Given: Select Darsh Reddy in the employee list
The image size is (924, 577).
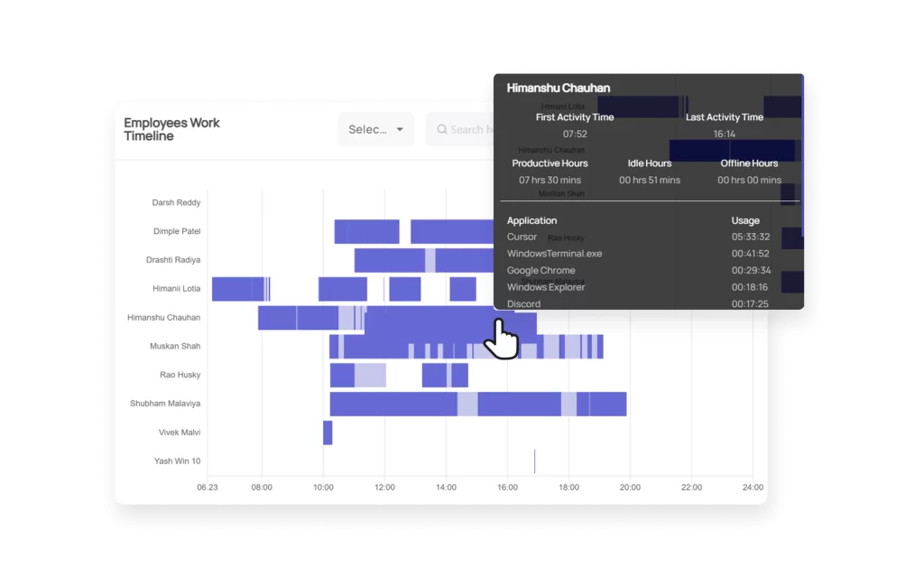Looking at the screenshot, I should 176,203.
